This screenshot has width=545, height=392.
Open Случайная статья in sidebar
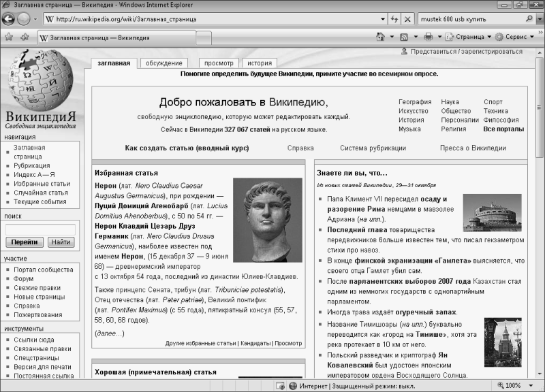click(41, 193)
